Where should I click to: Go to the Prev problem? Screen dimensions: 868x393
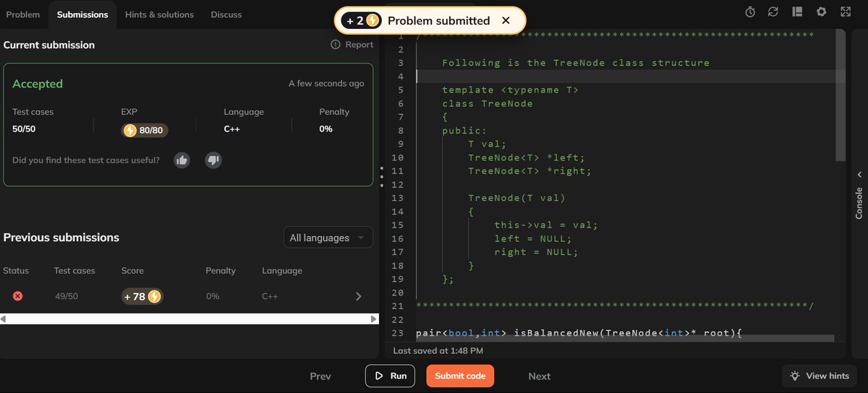click(320, 376)
